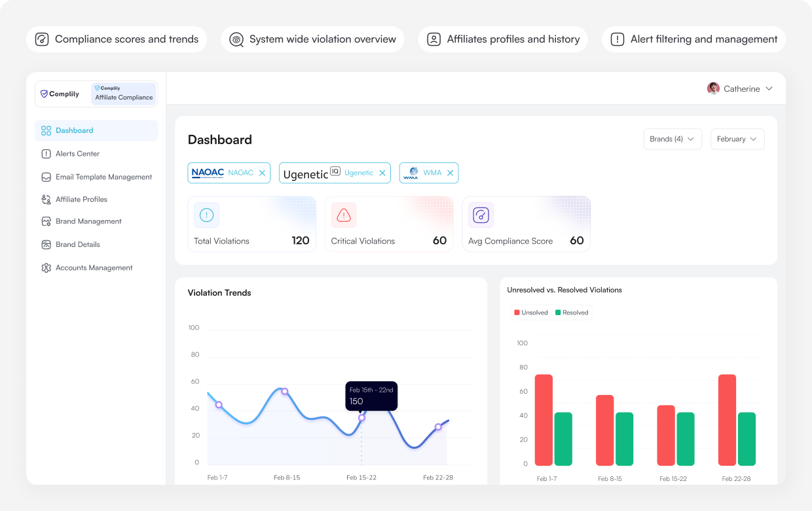
Task: Toggle the Unsolved legend series
Action: click(531, 312)
